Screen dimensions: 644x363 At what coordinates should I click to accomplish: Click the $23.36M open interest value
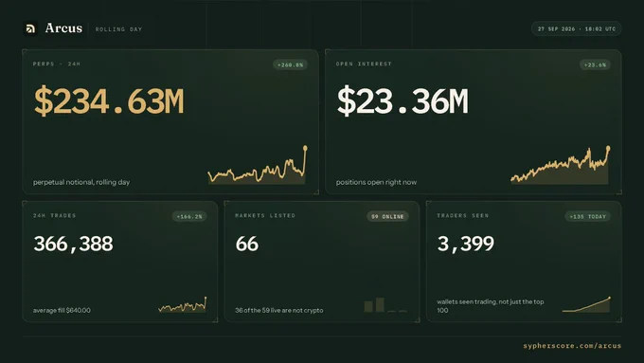(x=402, y=100)
